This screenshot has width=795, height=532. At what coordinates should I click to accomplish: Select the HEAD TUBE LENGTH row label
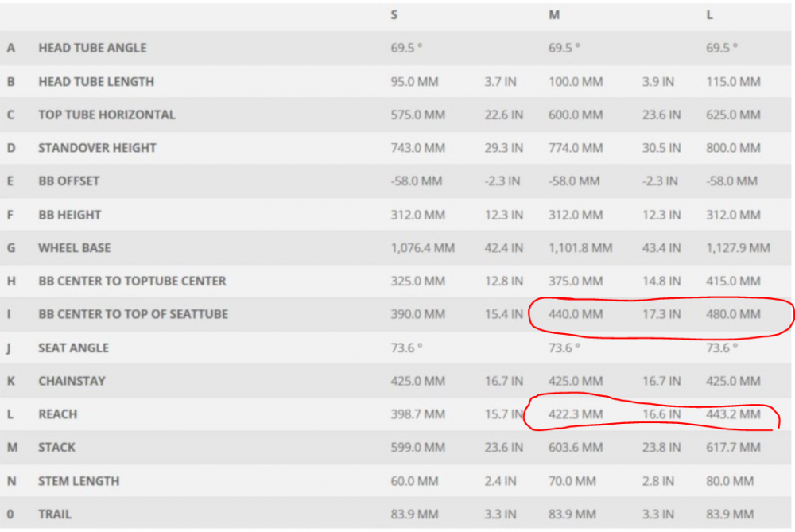click(96, 81)
